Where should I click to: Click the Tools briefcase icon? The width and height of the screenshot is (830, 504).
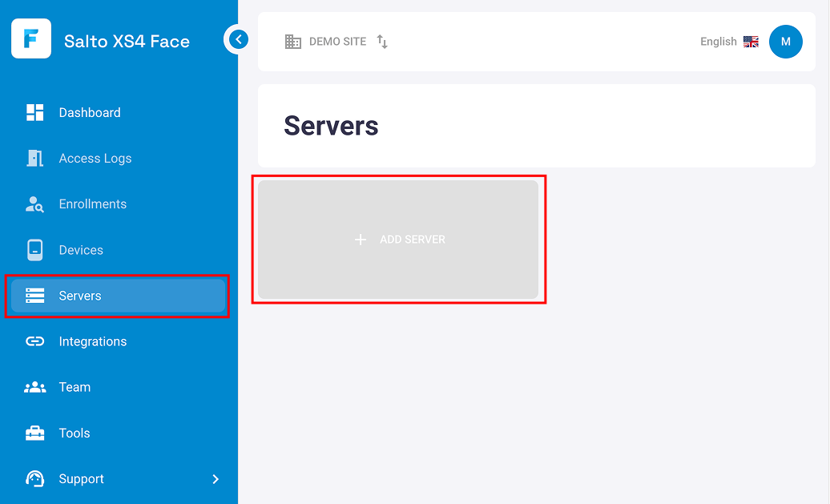point(35,433)
